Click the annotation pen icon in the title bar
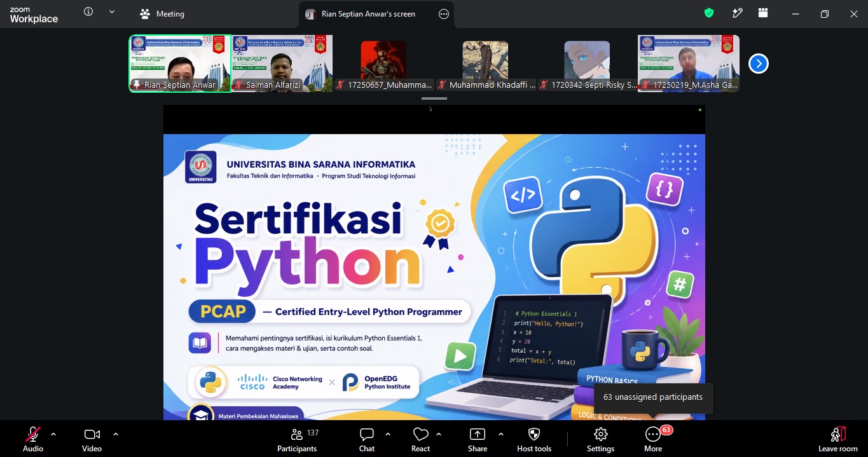 738,13
